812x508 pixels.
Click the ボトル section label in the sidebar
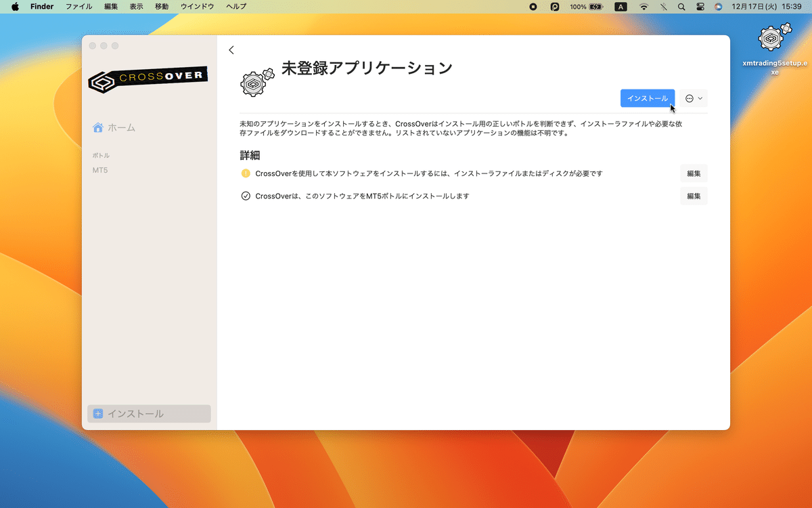[101, 155]
